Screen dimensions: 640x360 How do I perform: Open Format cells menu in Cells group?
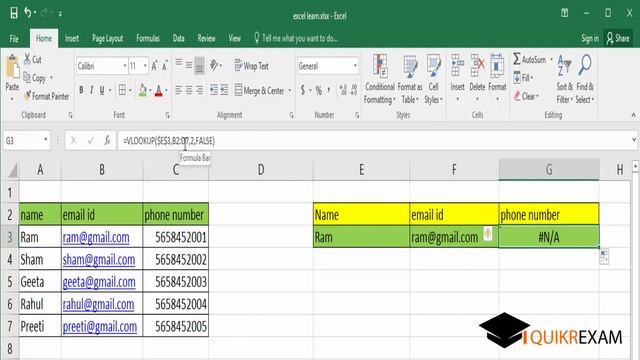[x=497, y=78]
